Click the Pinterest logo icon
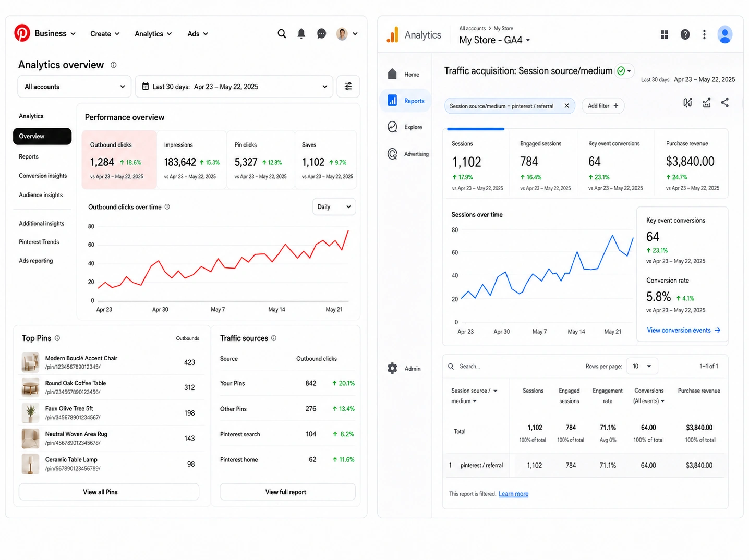749x560 pixels. (x=22, y=33)
